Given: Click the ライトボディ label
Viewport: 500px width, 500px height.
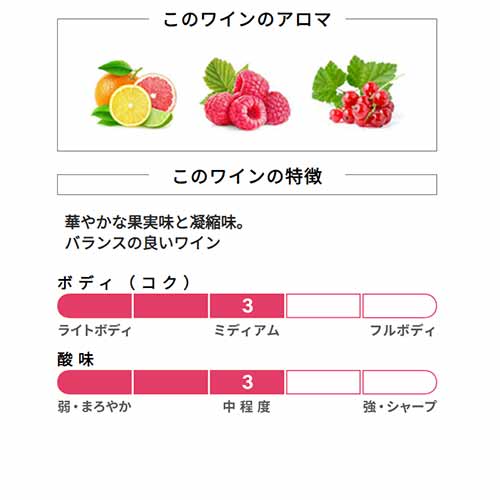Looking at the screenshot, I should [95, 330].
